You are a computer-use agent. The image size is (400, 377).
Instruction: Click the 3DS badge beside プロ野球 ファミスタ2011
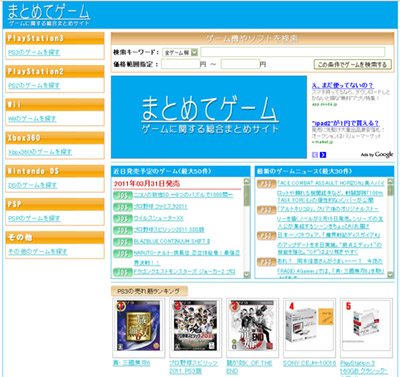point(123,207)
